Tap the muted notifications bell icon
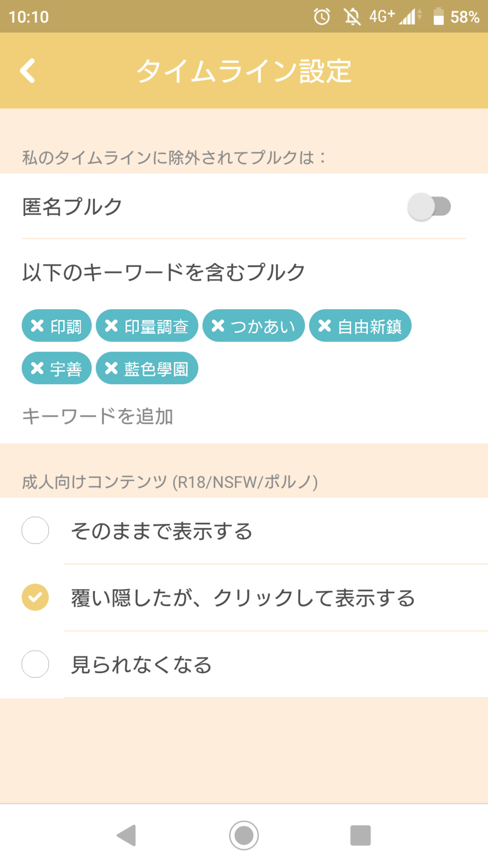The width and height of the screenshot is (488, 868). click(352, 17)
